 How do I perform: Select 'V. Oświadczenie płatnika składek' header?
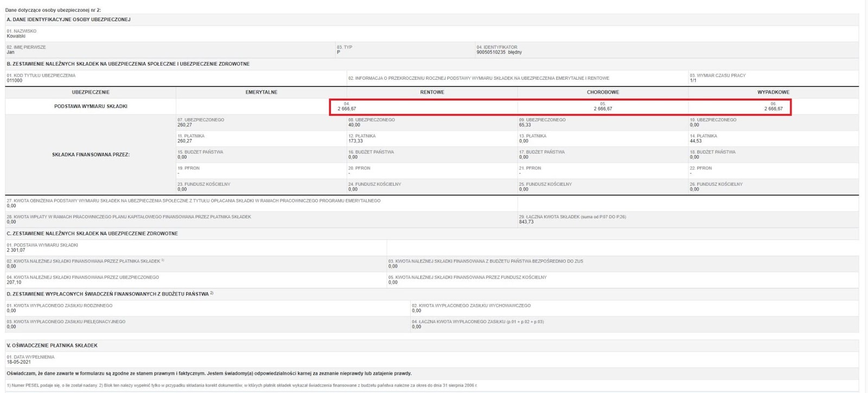click(52, 345)
